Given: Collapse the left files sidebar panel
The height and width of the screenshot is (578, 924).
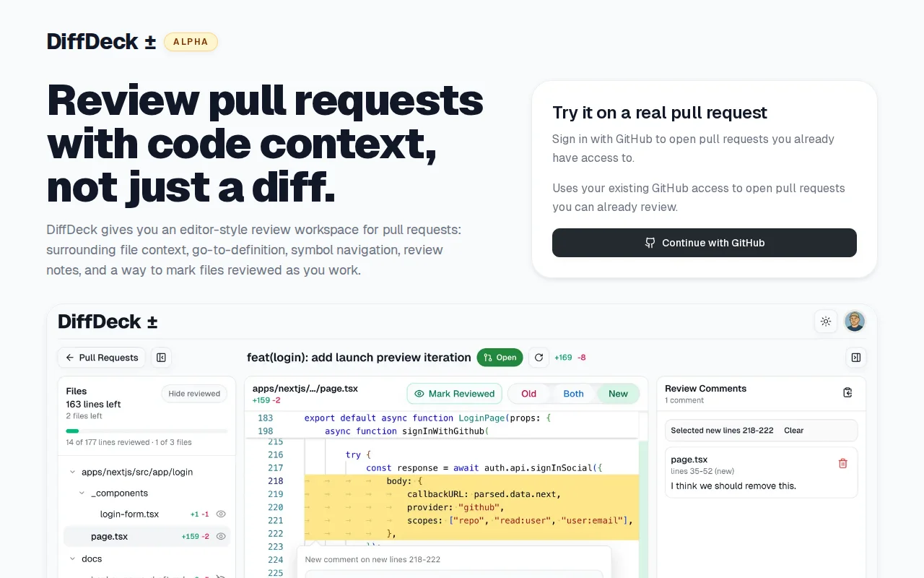Looking at the screenshot, I should pyautogui.click(x=161, y=358).
